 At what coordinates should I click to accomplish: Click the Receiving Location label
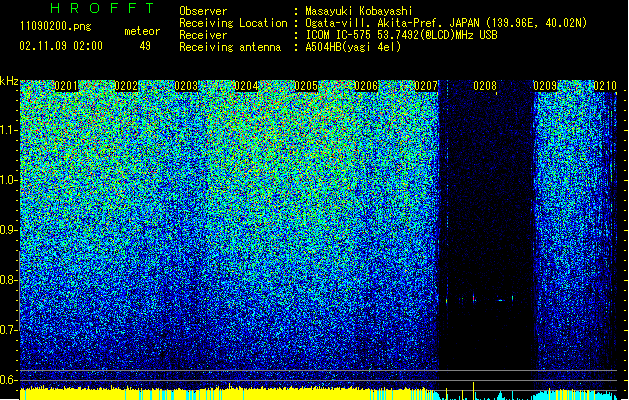(233, 23)
